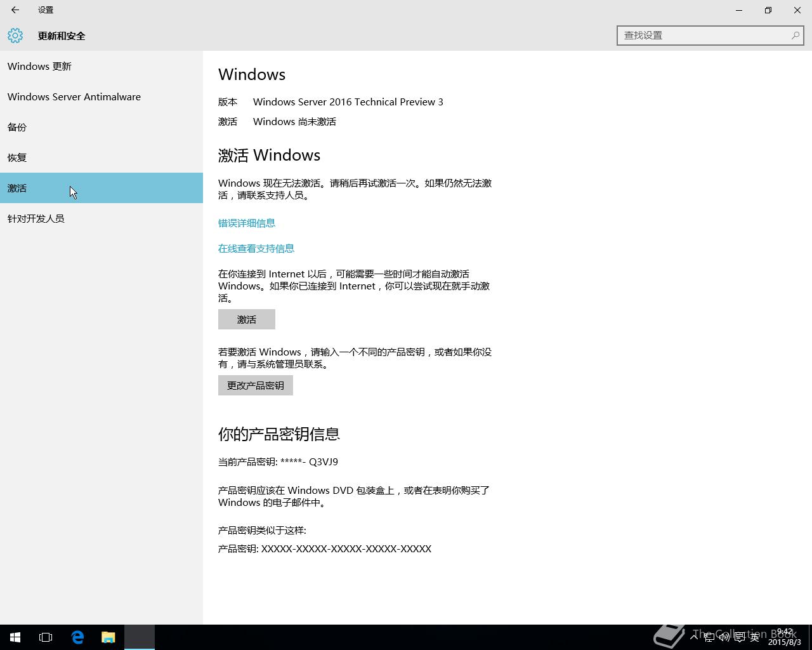Click the 激活 button
The height and width of the screenshot is (650, 812).
pyautogui.click(x=247, y=319)
